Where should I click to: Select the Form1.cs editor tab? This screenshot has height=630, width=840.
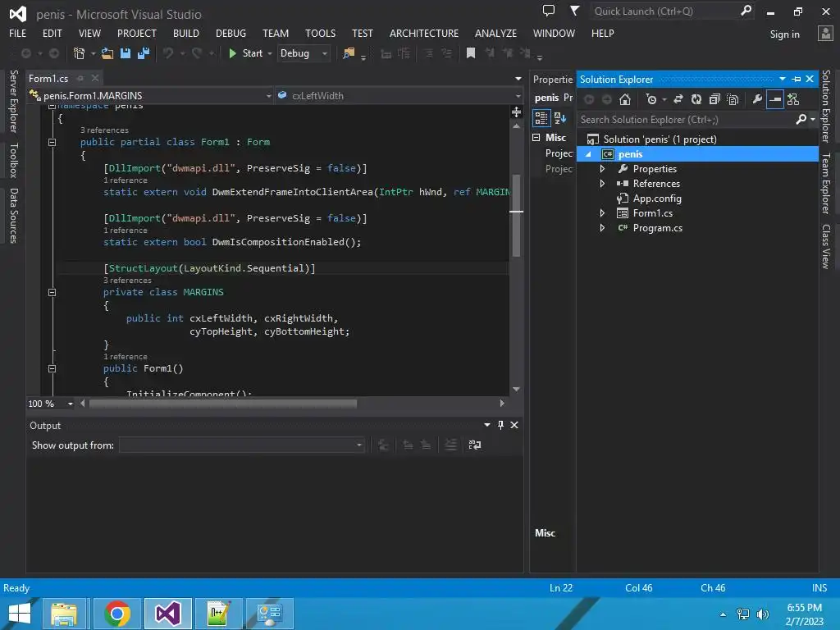click(48, 78)
